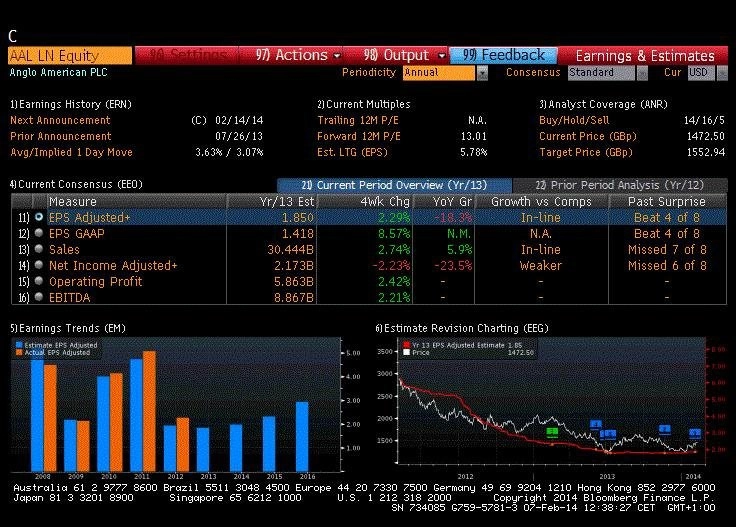Switch to Current Period Overview tab
736x527 pixels.
tap(394, 185)
